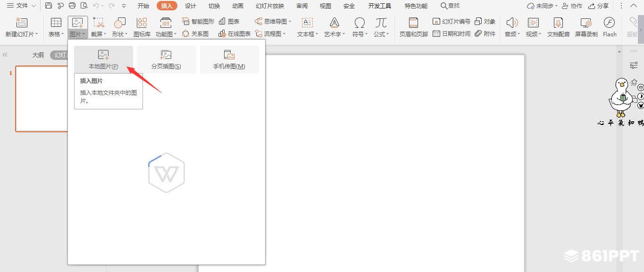Open the Slide Show (幻灯片放映) tab
Image resolution: width=644 pixels, height=272 pixels.
[270, 6]
